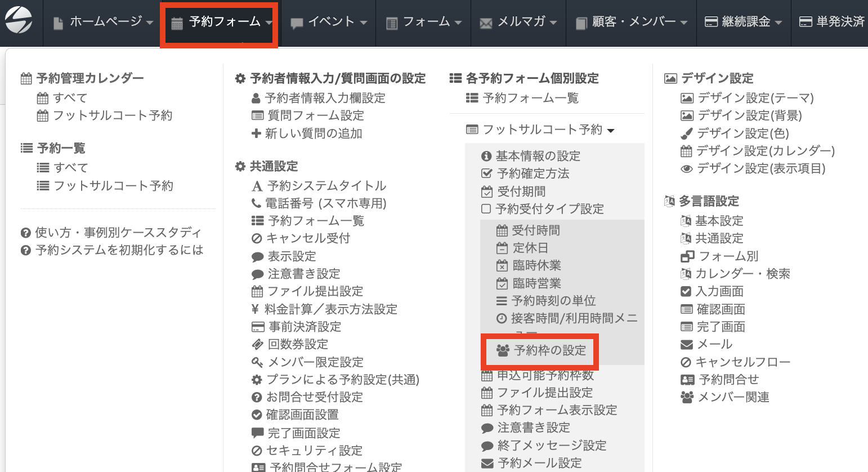Click the clock icon beside 接客時間/利用時間メニュー
This screenshot has height=472, width=868.
(502, 319)
